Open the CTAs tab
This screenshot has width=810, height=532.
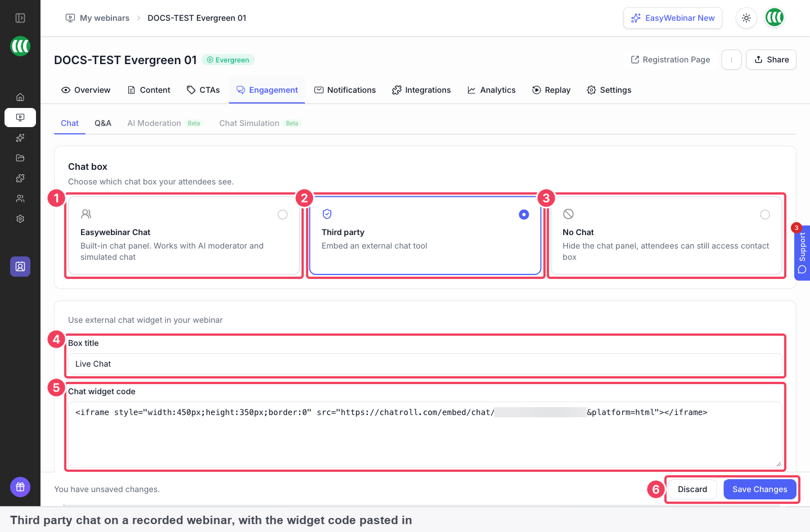coord(203,90)
